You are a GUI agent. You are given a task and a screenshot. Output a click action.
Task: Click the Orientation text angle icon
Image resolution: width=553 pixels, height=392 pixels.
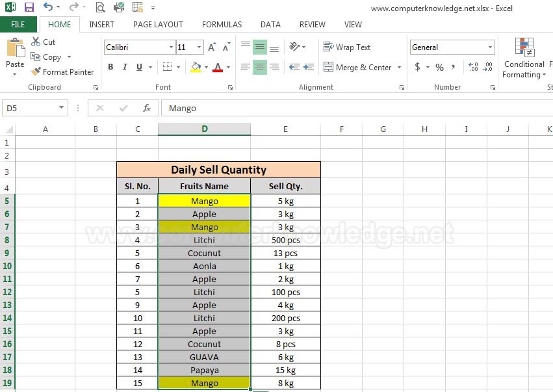(294, 47)
